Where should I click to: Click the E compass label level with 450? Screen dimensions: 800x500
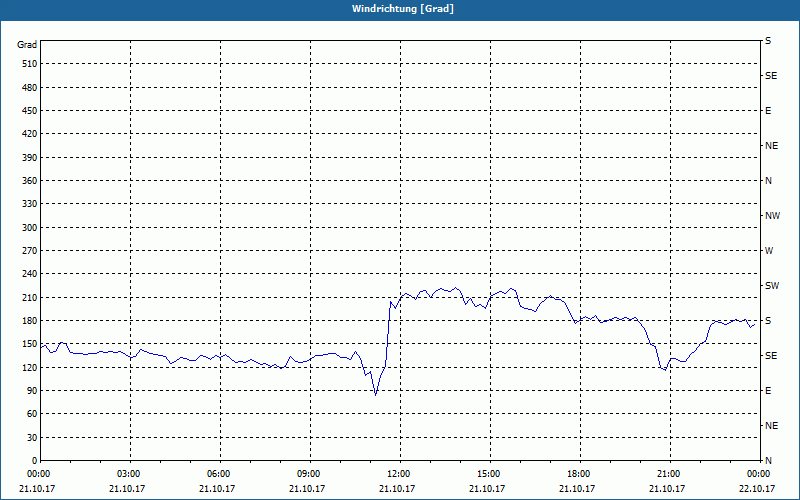768,111
